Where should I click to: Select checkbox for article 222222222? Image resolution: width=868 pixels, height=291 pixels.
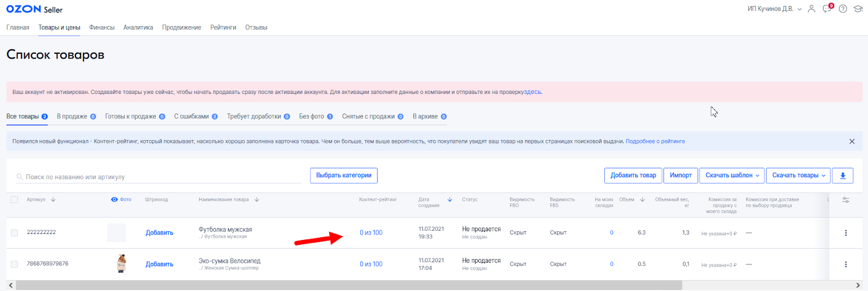pyautogui.click(x=15, y=232)
